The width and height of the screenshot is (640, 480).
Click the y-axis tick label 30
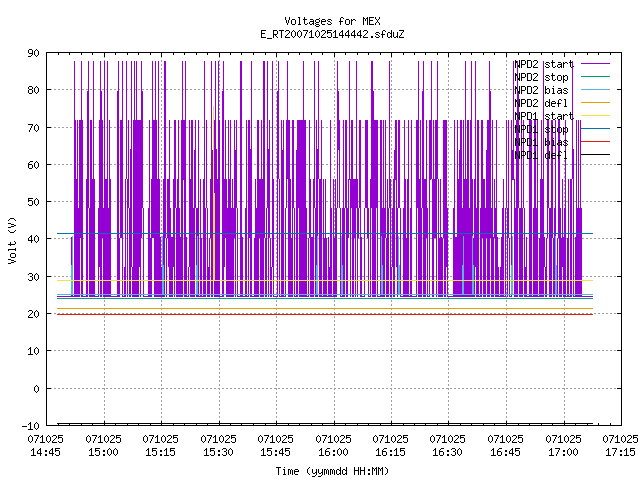[33, 277]
